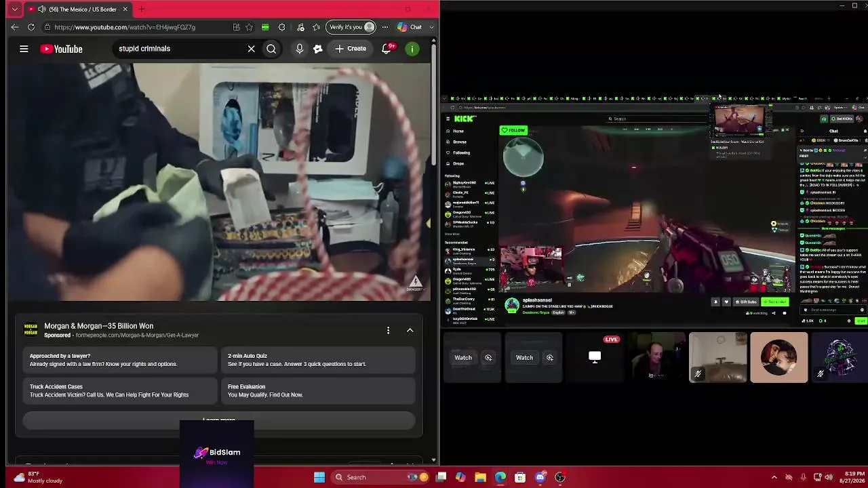868x488 pixels.
Task: Open YouTube notifications bell
Action: click(x=387, y=49)
